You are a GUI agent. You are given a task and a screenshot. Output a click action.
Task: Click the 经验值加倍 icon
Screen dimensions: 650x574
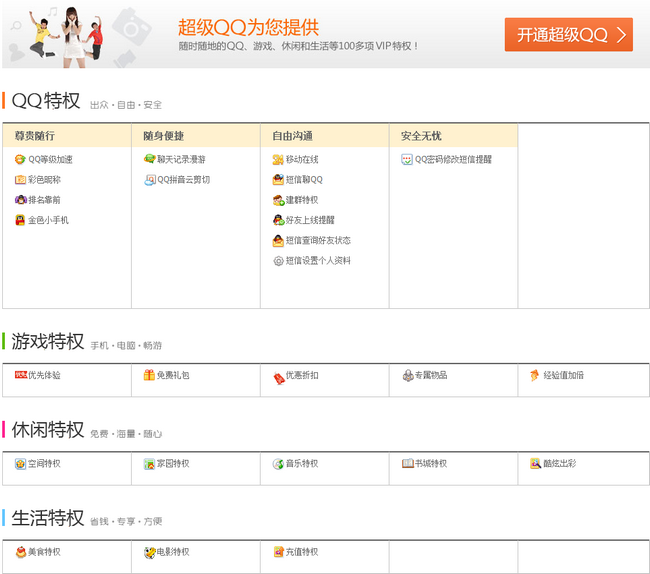point(535,375)
